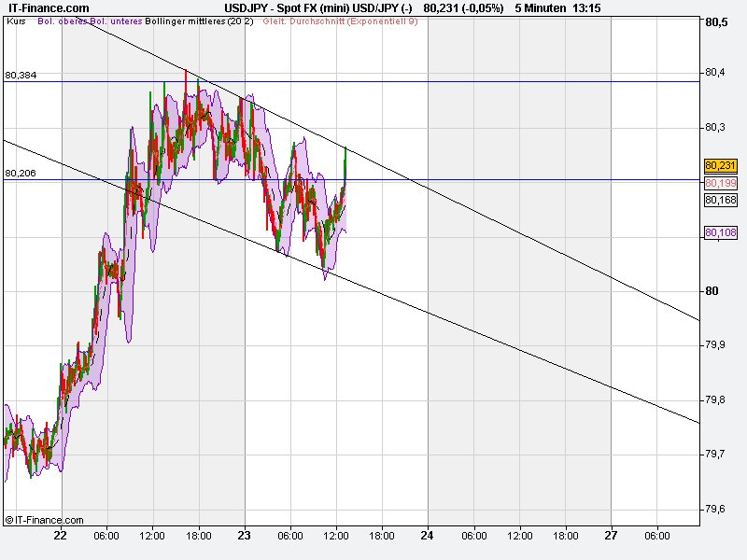The width and height of the screenshot is (747, 560).
Task: Click the '80,231 (-0,05%)' quote in the header
Action: point(462,8)
